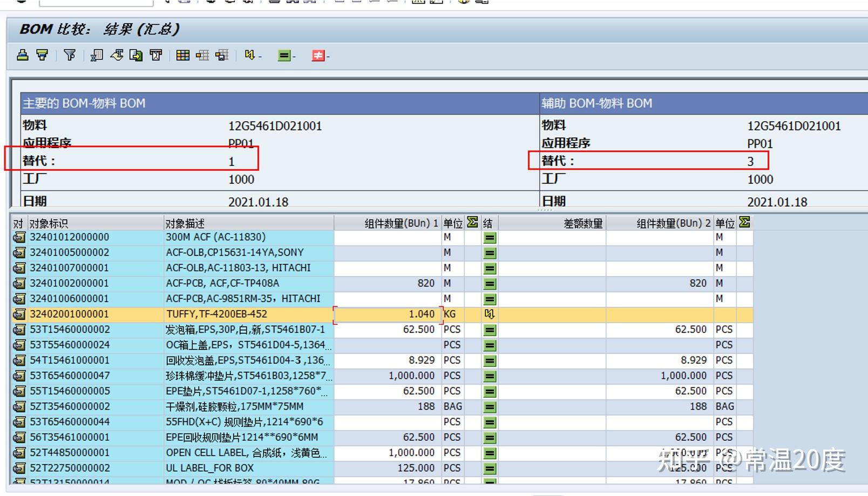Open dropdown beside the yellow arrow icon
Viewport: 868px width, 496px height.
259,57
